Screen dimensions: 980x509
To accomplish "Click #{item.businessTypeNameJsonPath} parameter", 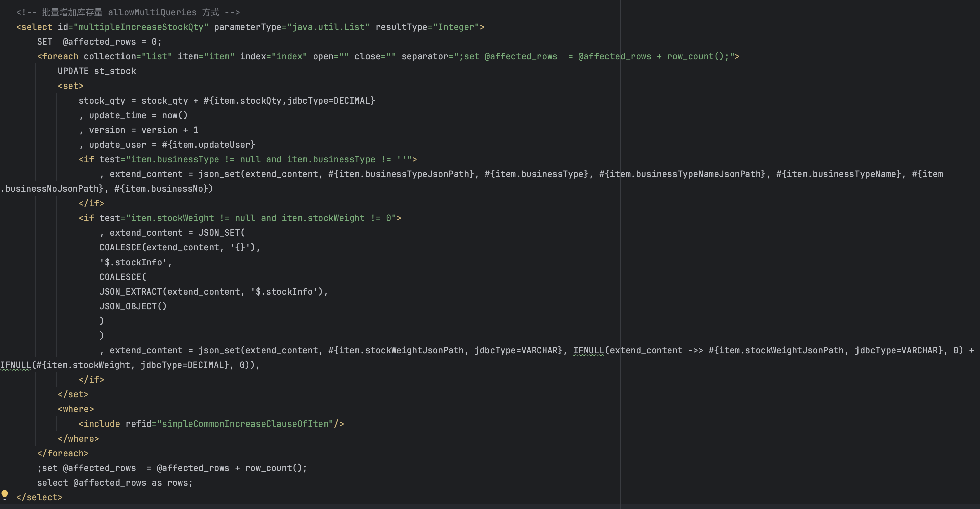I will coord(683,174).
